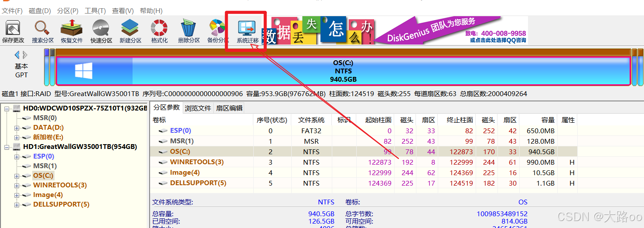Go to previous disk with left arrow
The image size is (644, 228).
[17, 55]
